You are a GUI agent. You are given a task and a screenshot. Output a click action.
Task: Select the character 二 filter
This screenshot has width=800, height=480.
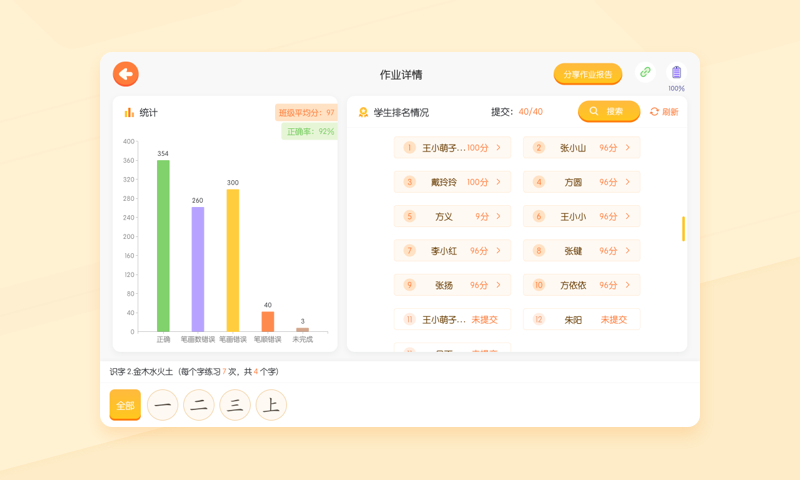click(199, 405)
